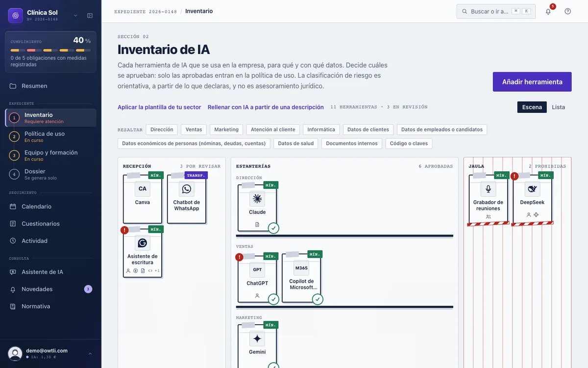The image size is (588, 368).
Task: Toggle the Informática highlight filter
Action: point(321,130)
